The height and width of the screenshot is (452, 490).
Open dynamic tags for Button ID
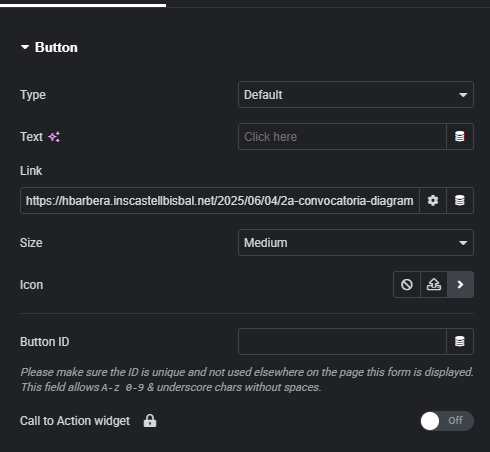[460, 342]
